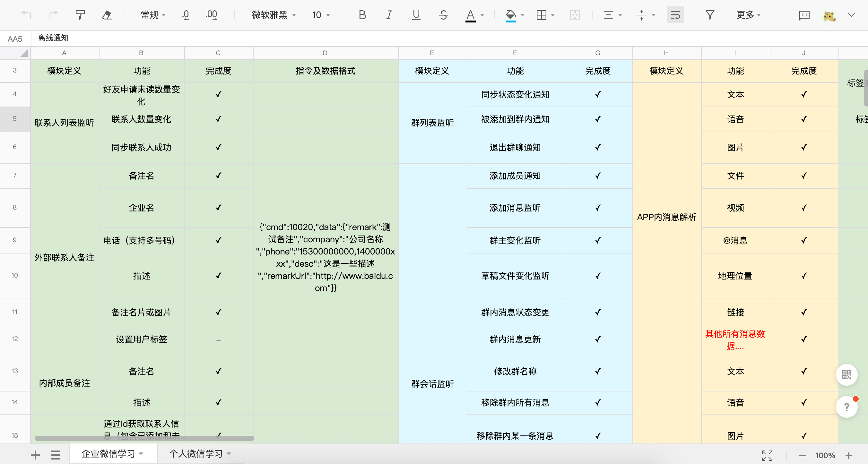This screenshot has width=868, height=464.
Task: Click the clear format eraser icon
Action: pyautogui.click(x=107, y=15)
